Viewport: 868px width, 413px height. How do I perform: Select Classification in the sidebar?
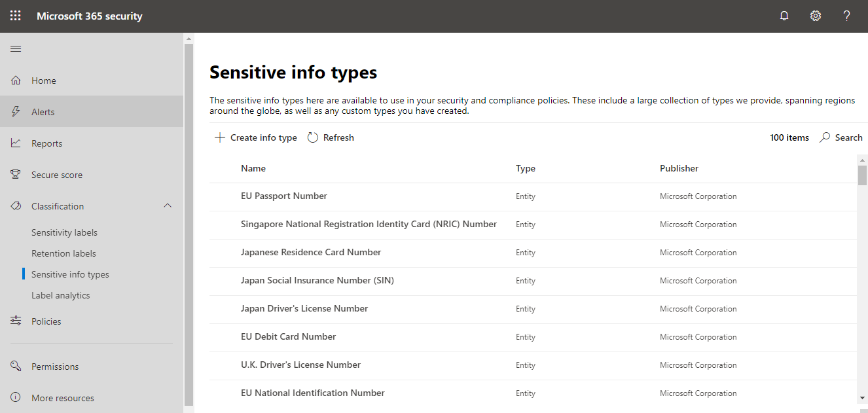tap(92, 206)
